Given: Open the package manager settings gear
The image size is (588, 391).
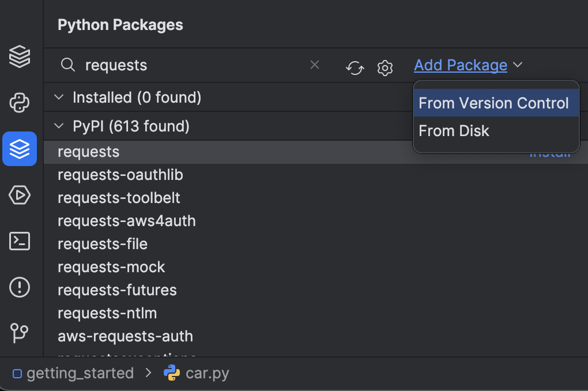Looking at the screenshot, I should tap(385, 67).
